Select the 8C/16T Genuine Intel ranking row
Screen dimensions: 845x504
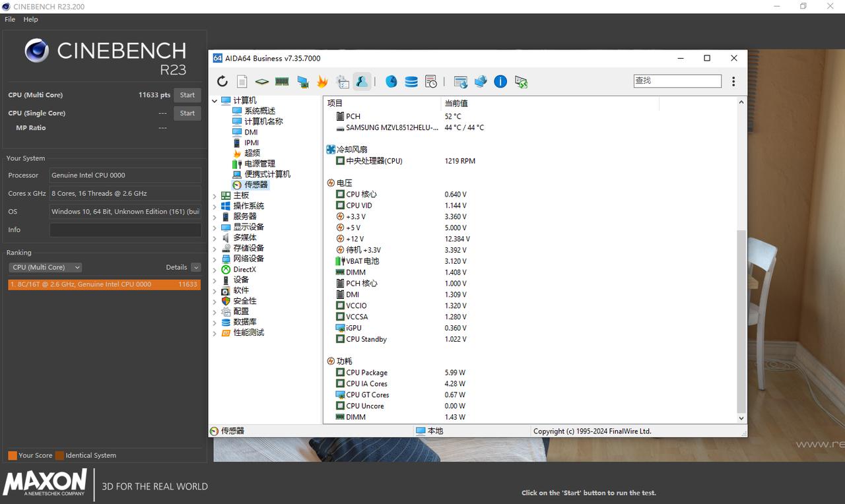point(104,284)
